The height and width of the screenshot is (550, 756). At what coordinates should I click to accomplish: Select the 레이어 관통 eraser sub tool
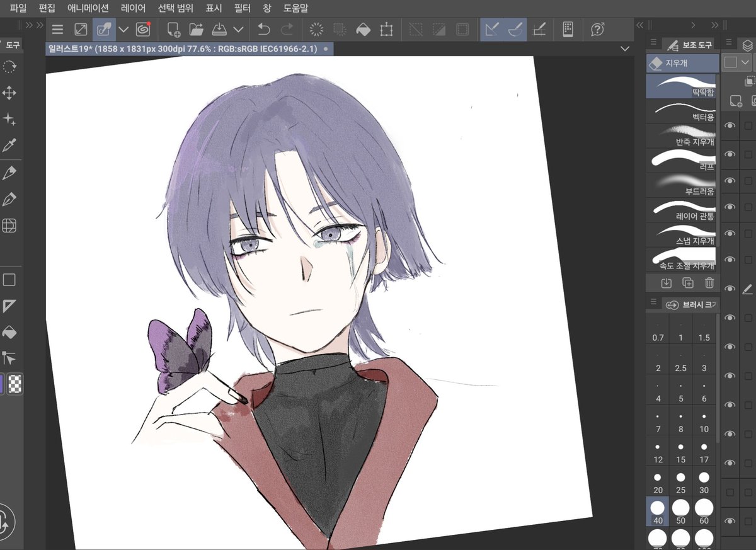pyautogui.click(x=682, y=210)
